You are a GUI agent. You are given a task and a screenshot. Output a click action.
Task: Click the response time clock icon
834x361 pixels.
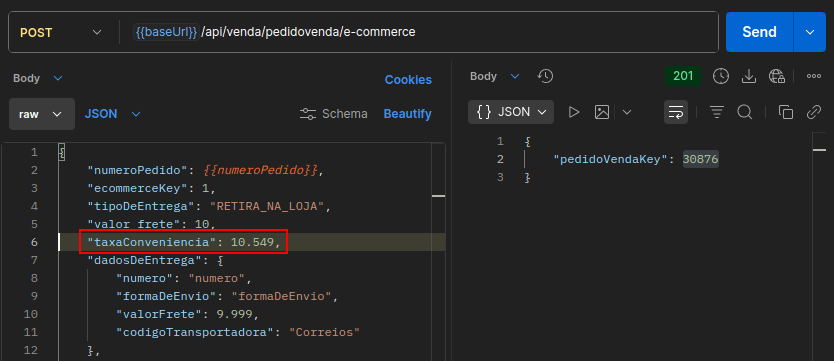point(721,77)
